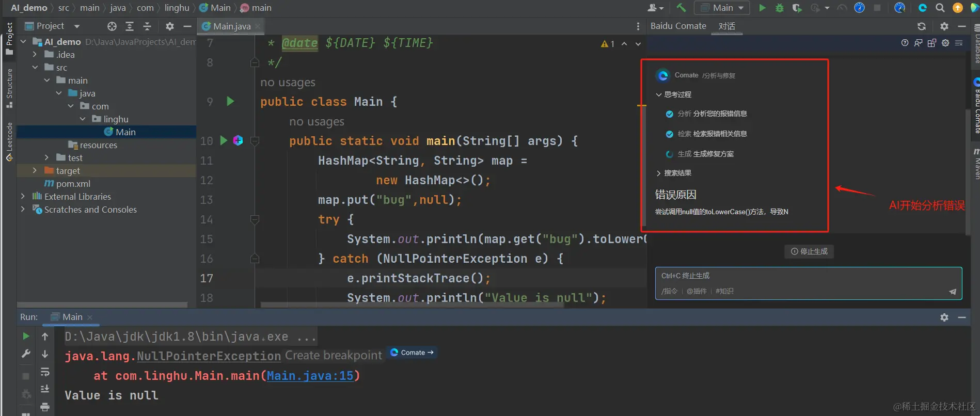980x416 pixels.
Task: Expand External Libraries node
Action: pos(23,196)
